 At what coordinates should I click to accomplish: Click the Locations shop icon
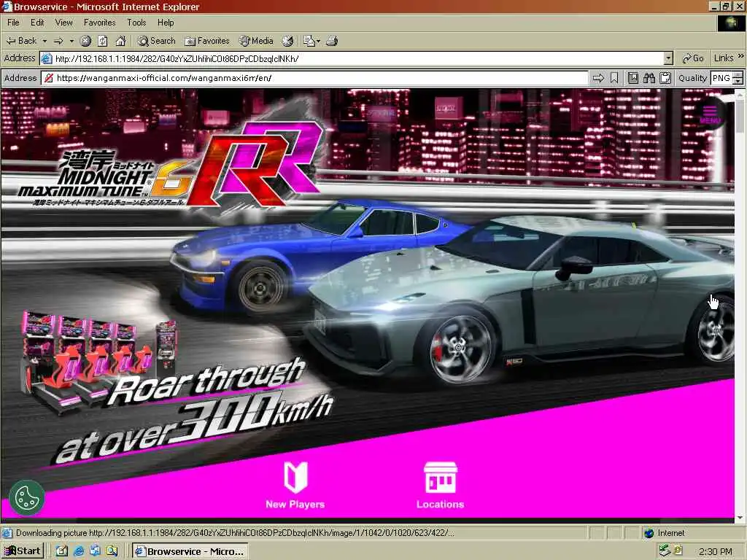tap(440, 477)
